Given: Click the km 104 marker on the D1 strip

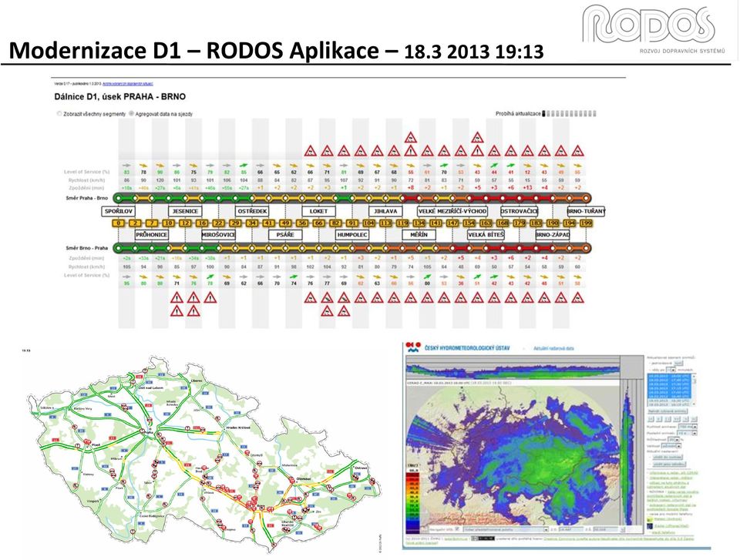Looking at the screenshot, I should (369, 223).
